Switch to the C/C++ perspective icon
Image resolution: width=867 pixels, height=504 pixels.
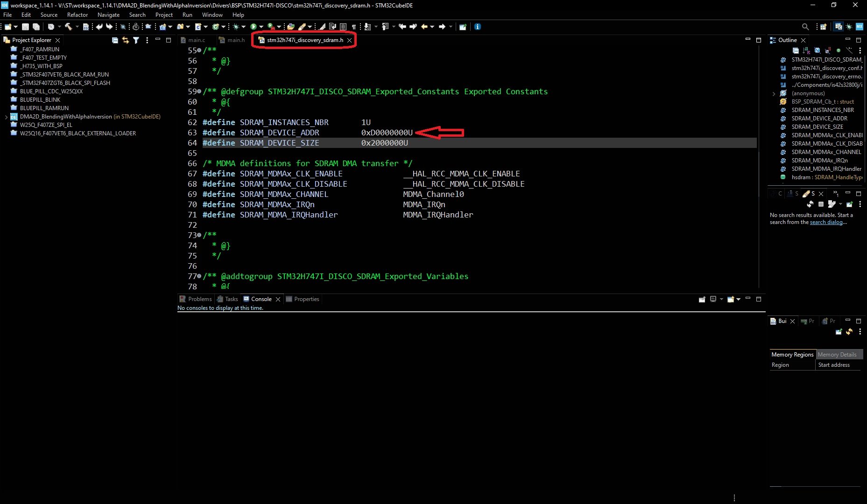pyautogui.click(x=839, y=27)
